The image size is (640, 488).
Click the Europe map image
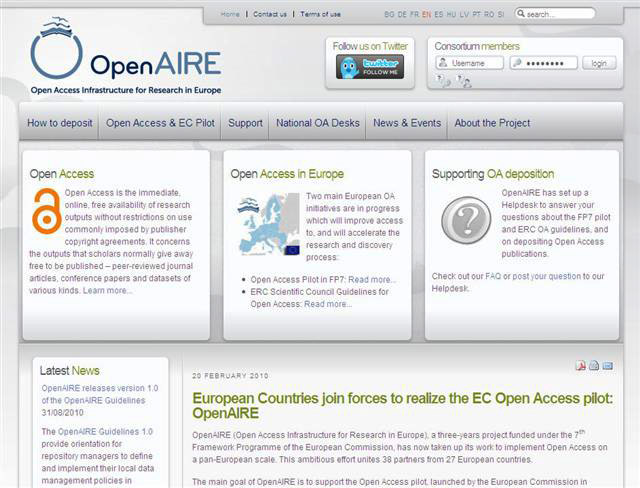click(269, 224)
